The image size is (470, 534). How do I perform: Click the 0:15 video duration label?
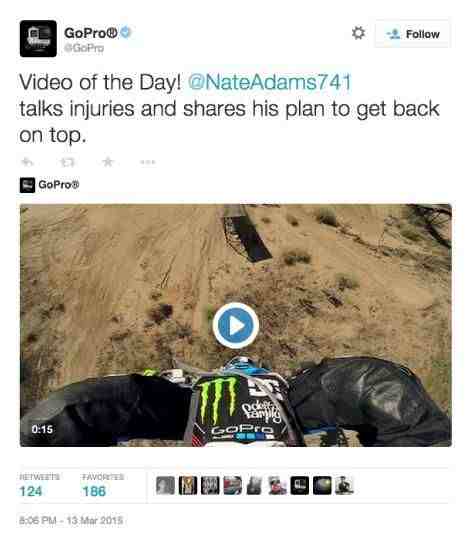42,429
